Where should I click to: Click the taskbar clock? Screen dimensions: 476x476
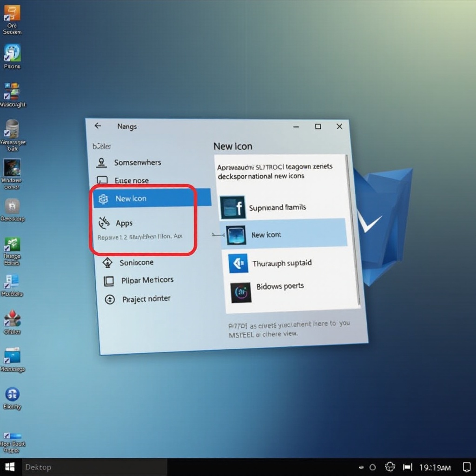435,467
